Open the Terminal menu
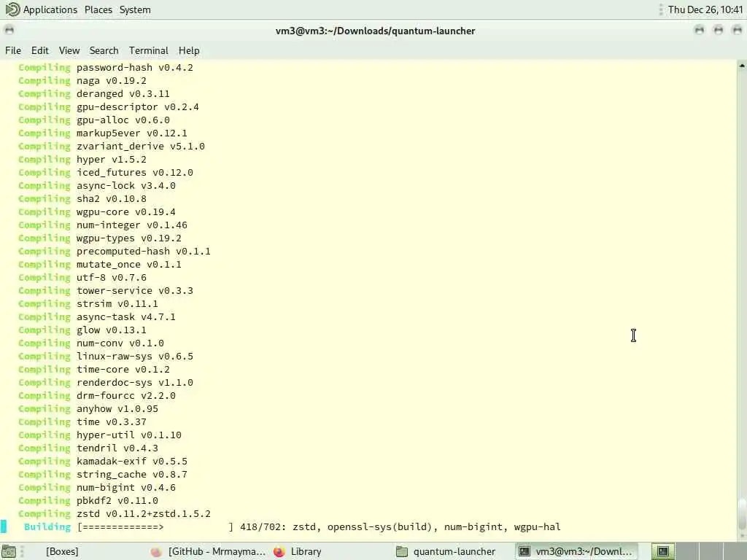The width and height of the screenshot is (747, 560). pos(148,50)
